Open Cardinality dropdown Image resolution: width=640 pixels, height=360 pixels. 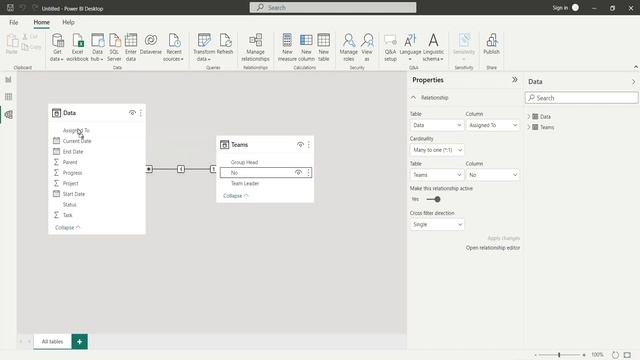pos(437,150)
